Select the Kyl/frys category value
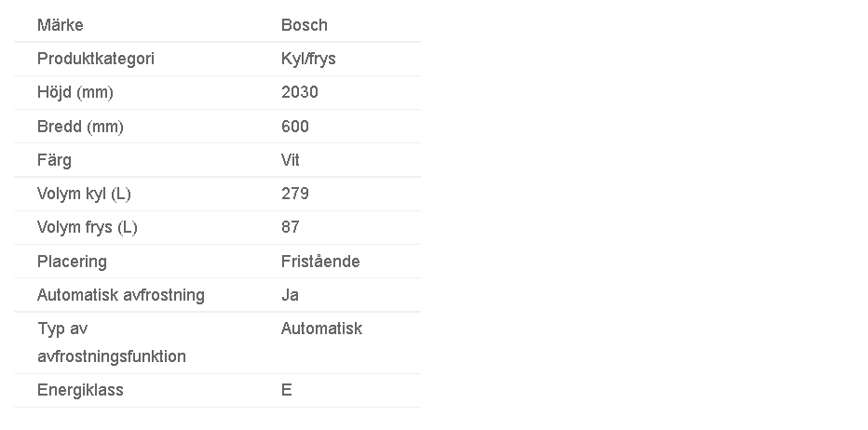Viewport: 868px width, 430px height. tap(308, 59)
